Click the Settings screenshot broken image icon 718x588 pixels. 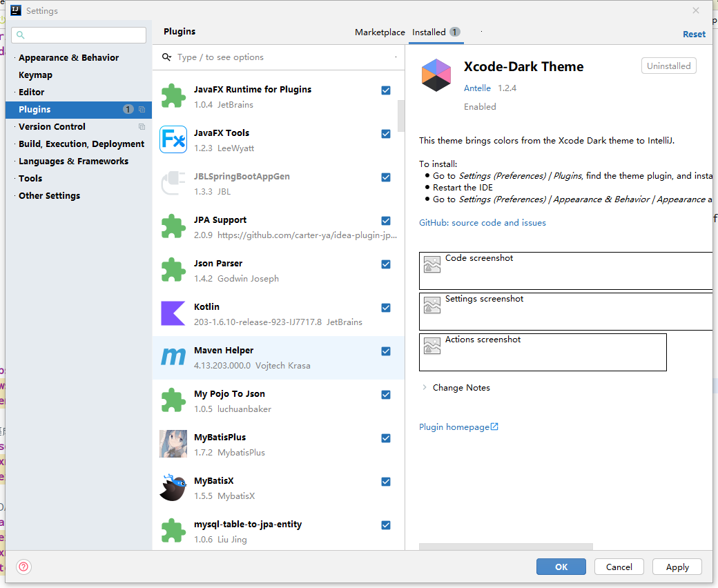pos(431,305)
